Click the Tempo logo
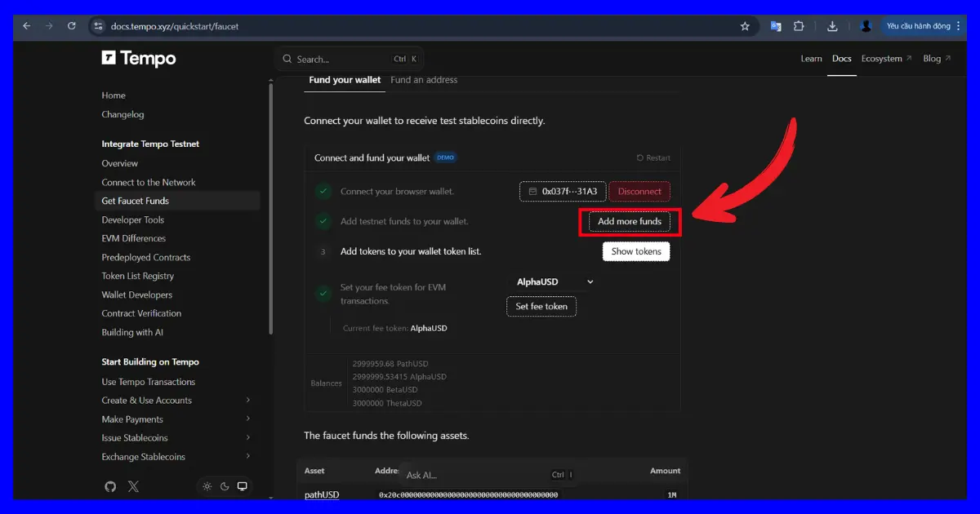Screen dimensions: 980x514 [139, 59]
